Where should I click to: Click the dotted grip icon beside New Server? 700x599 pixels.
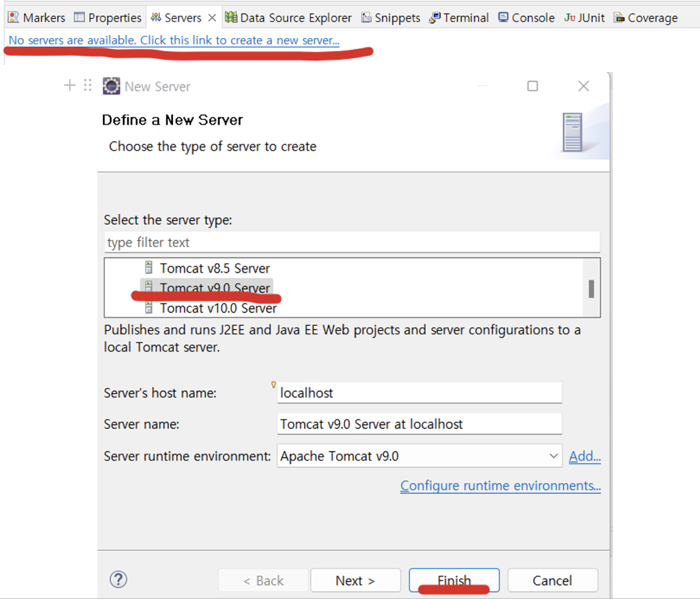87,85
